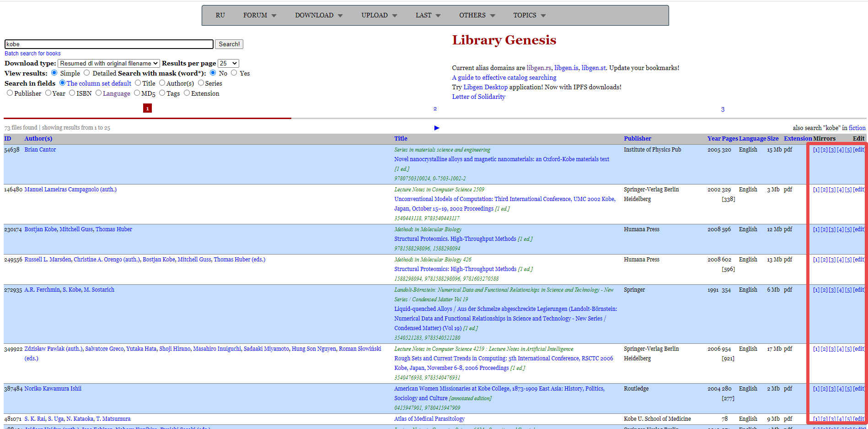This screenshot has width=868, height=429.
Task: Open mirror [3] for Manuel Lameiras Campagnolo row
Action: 832,190
